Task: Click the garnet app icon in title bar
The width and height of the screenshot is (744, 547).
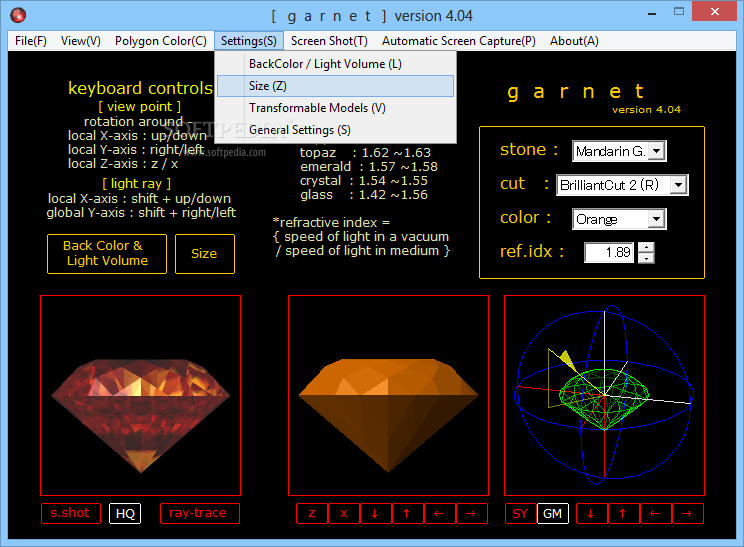Action: pyautogui.click(x=18, y=15)
